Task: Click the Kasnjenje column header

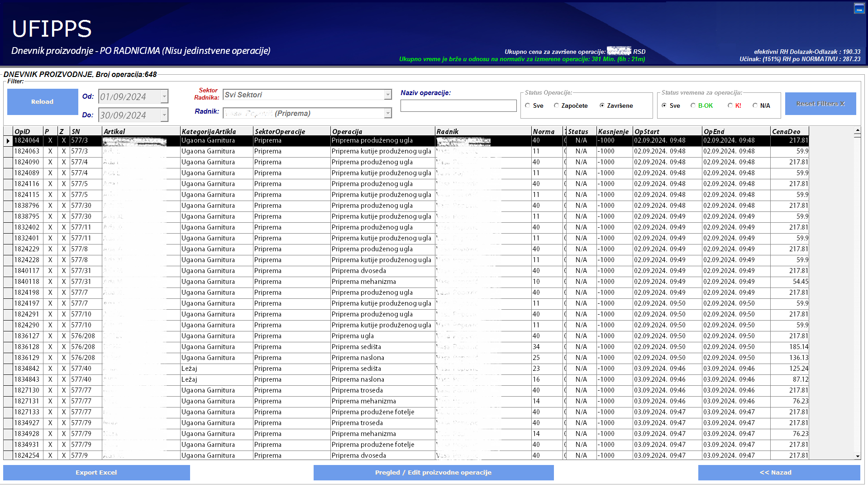Action: 615,131
